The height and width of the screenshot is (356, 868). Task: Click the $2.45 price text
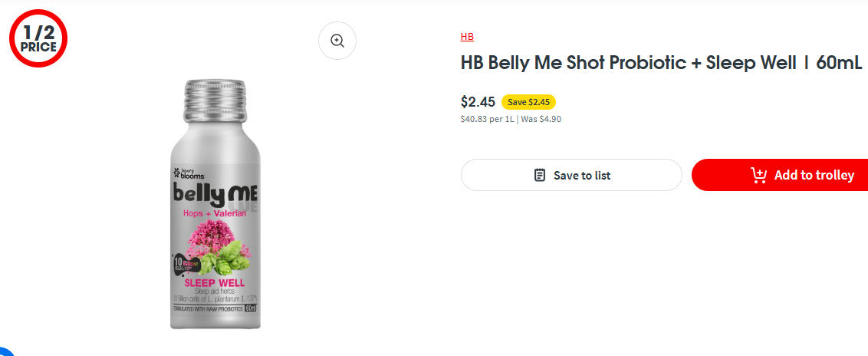tap(478, 101)
